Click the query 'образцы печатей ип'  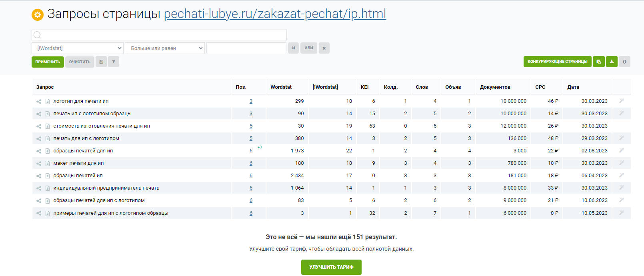pyautogui.click(x=78, y=176)
